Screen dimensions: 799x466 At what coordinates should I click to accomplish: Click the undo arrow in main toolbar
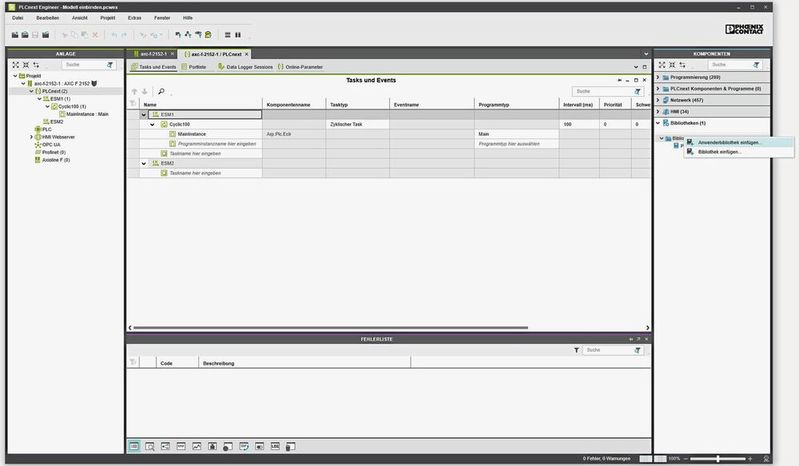tap(114, 35)
